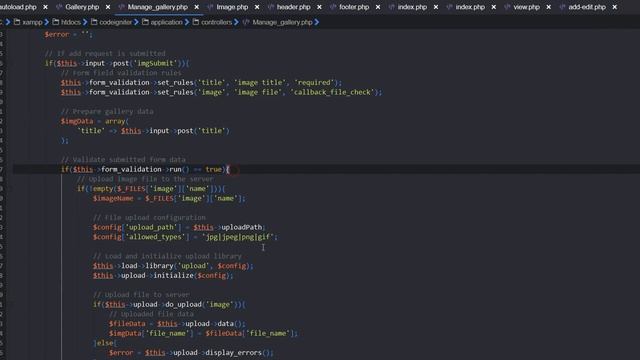Open the header.php tab
Screen dimensions: 640x360
click(x=293, y=7)
